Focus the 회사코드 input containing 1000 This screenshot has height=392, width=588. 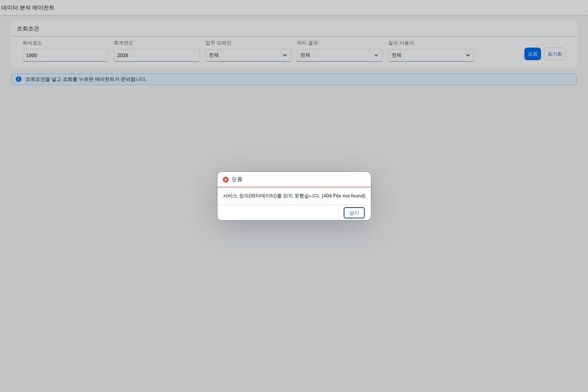point(65,55)
